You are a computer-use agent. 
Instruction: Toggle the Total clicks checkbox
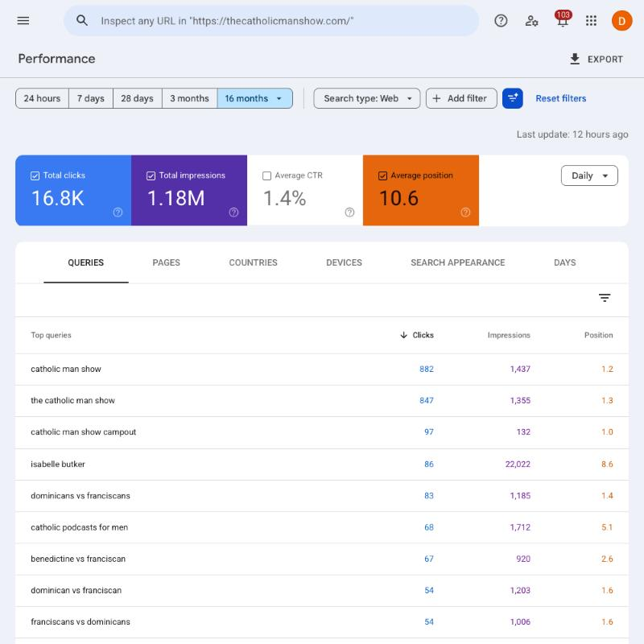[35, 175]
